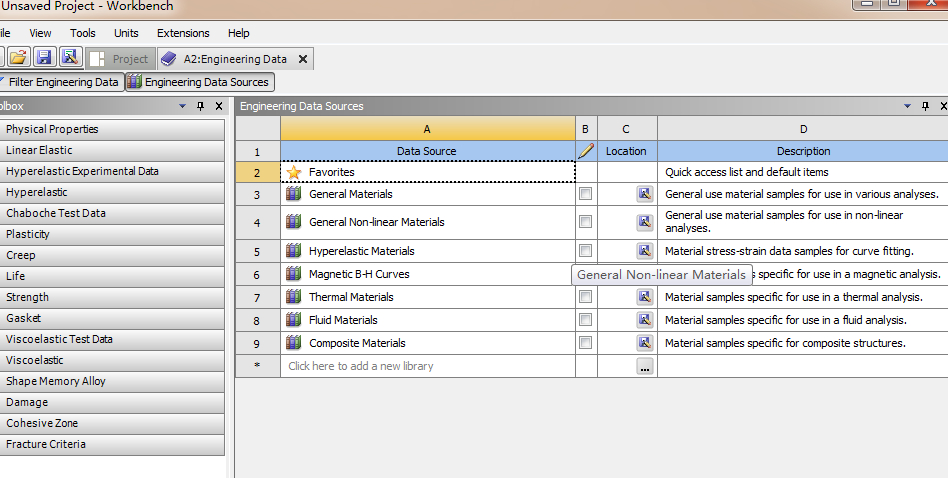This screenshot has width=948, height=478.
Task: Switch to the Project tab
Action: pyautogui.click(x=120, y=59)
